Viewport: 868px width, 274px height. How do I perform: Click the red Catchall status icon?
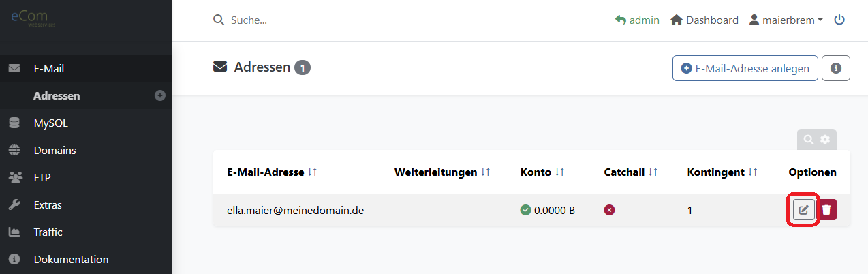click(x=610, y=210)
